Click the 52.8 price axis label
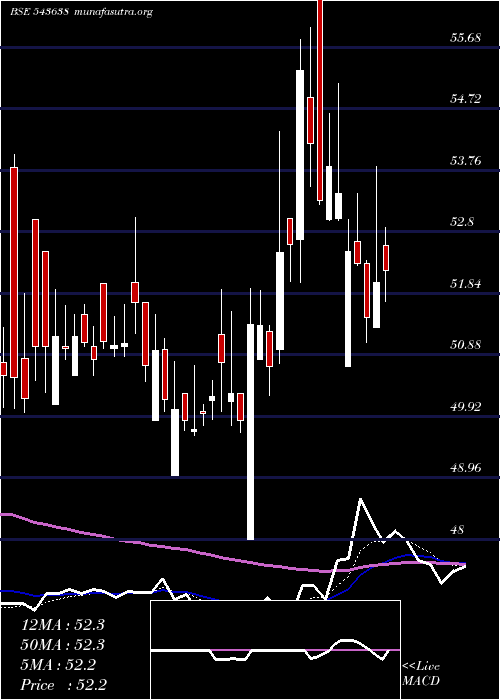500x700 pixels. click(462, 222)
